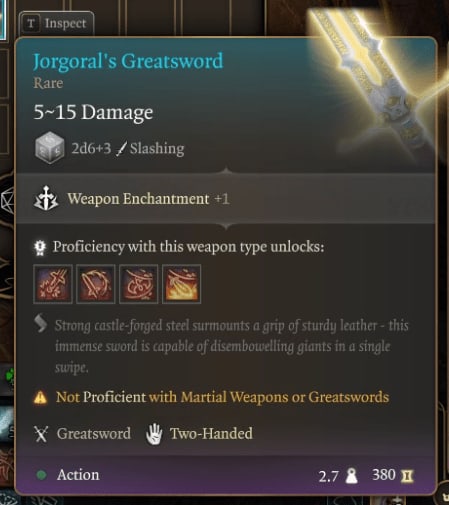
Task: Click the Two-Handed hand icon
Action: pos(154,434)
